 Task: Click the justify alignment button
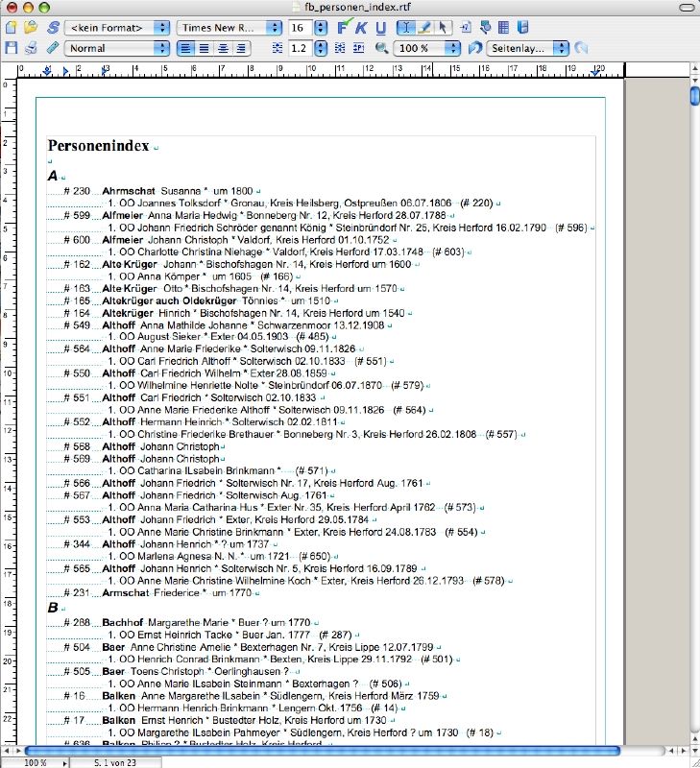pos(241,48)
